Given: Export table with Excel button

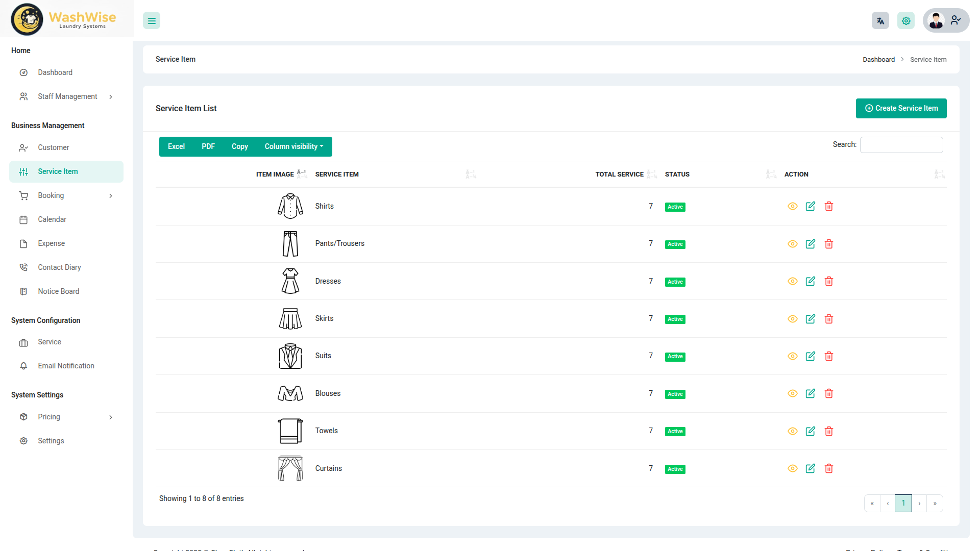Looking at the screenshot, I should click(176, 146).
